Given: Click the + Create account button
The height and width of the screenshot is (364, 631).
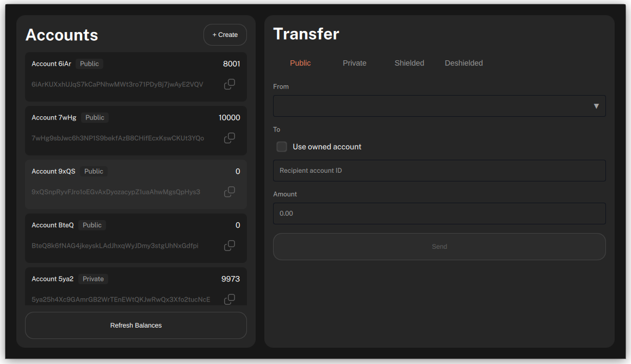Looking at the screenshot, I should coord(225,35).
